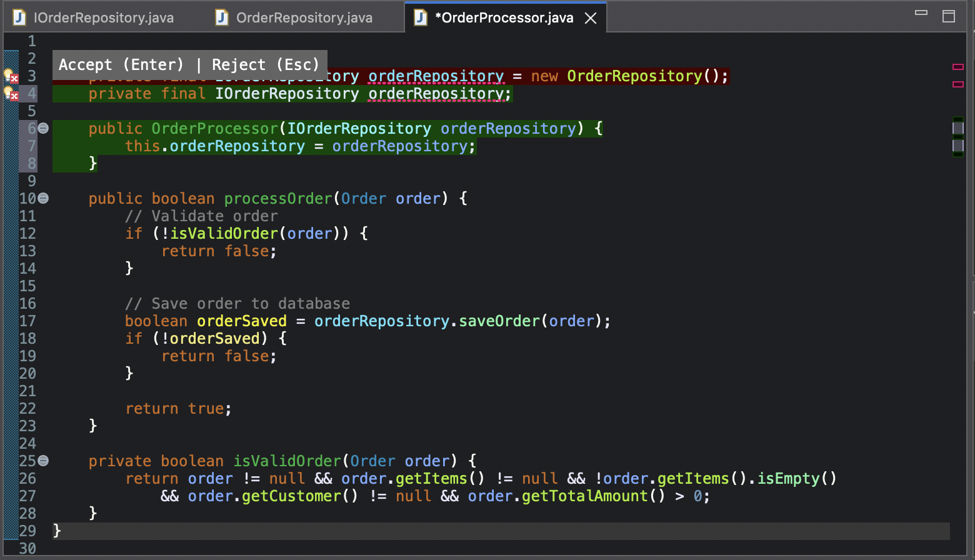The height and width of the screenshot is (560, 975).
Task: Toggle a breakpoint on line 22 gutter
Action: click(x=29, y=408)
